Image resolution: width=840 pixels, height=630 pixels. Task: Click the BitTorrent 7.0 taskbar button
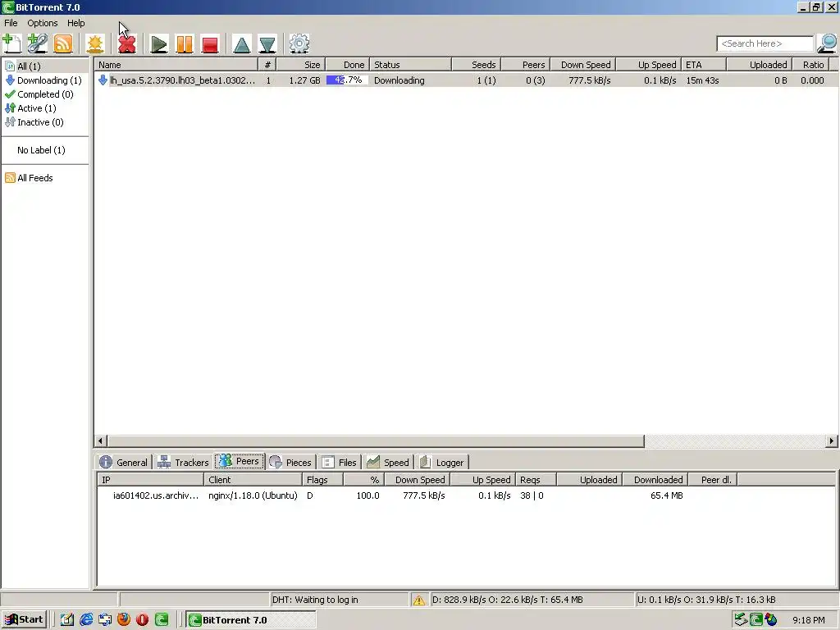[x=251, y=620]
